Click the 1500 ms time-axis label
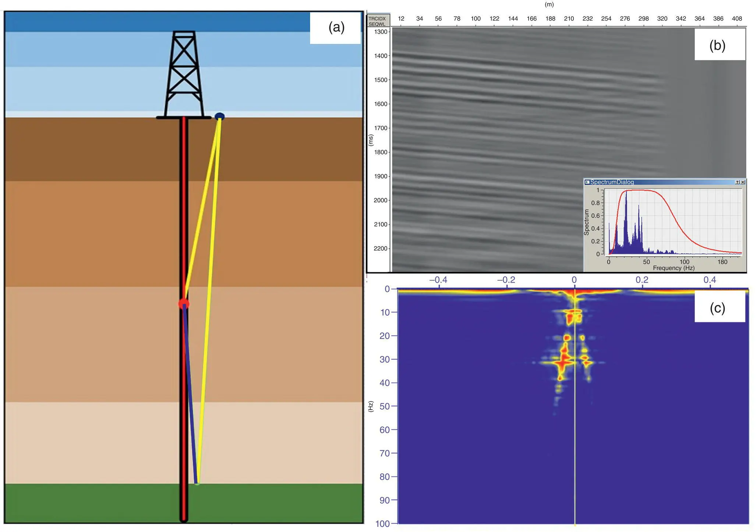The height and width of the screenshot is (532, 756). (x=381, y=80)
